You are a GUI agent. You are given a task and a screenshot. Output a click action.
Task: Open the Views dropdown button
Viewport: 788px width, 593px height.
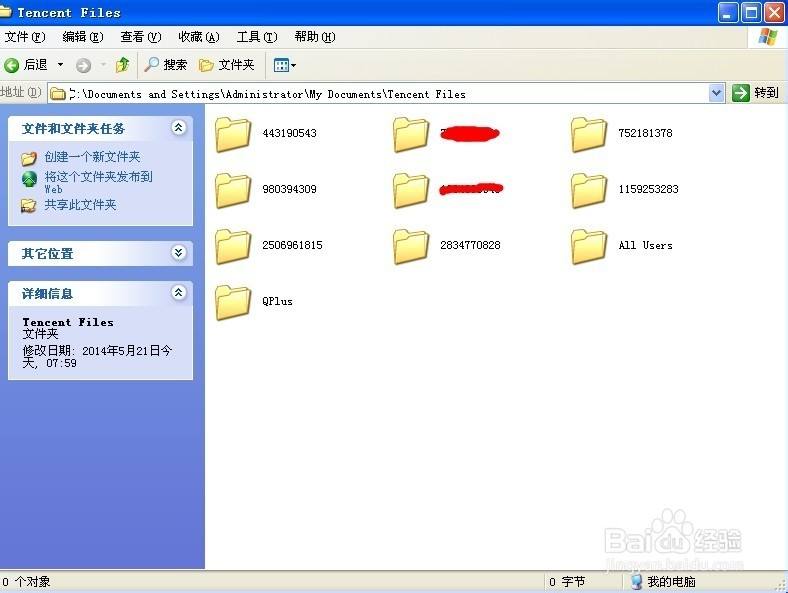click(x=284, y=65)
